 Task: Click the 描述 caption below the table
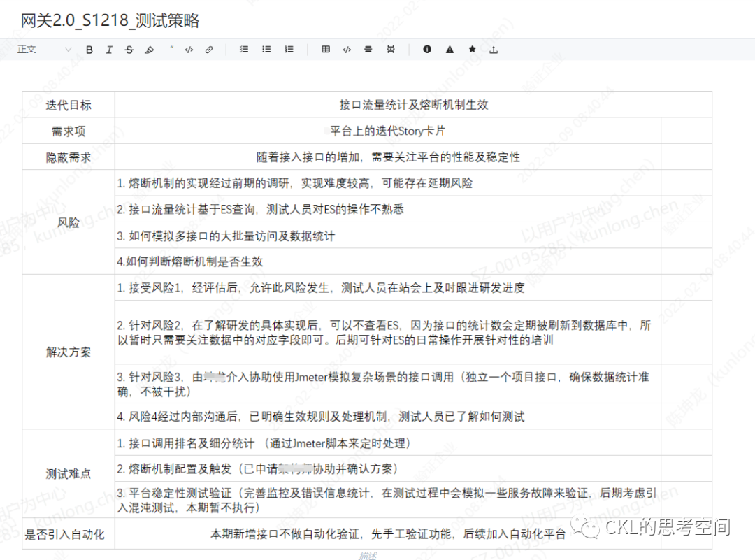click(368, 556)
